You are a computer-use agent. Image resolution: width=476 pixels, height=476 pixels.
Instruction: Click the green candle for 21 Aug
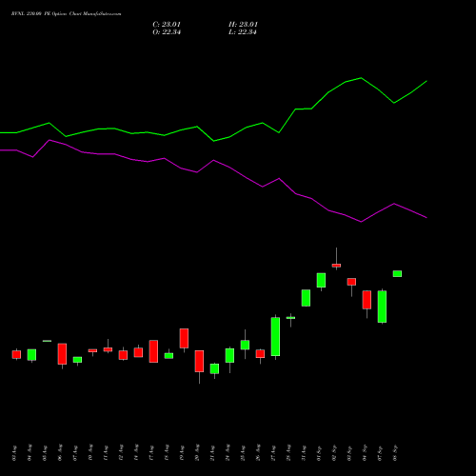point(214,368)
